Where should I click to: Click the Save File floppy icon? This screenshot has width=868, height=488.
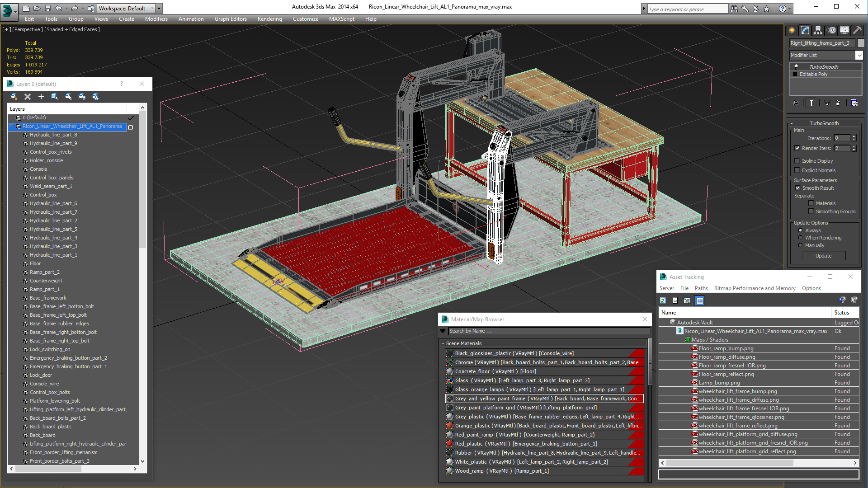click(x=47, y=8)
